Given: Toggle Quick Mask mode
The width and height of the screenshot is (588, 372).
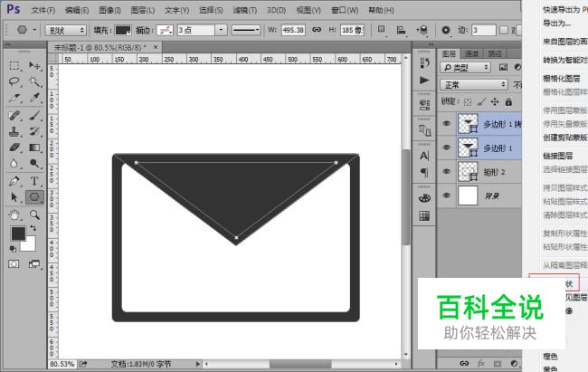Looking at the screenshot, I should [14, 264].
